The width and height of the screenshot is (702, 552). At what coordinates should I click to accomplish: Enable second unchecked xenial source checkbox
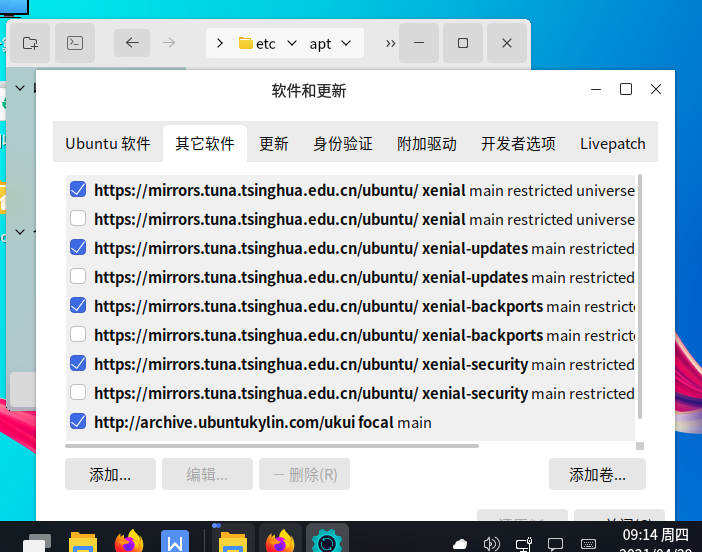[x=78, y=218]
